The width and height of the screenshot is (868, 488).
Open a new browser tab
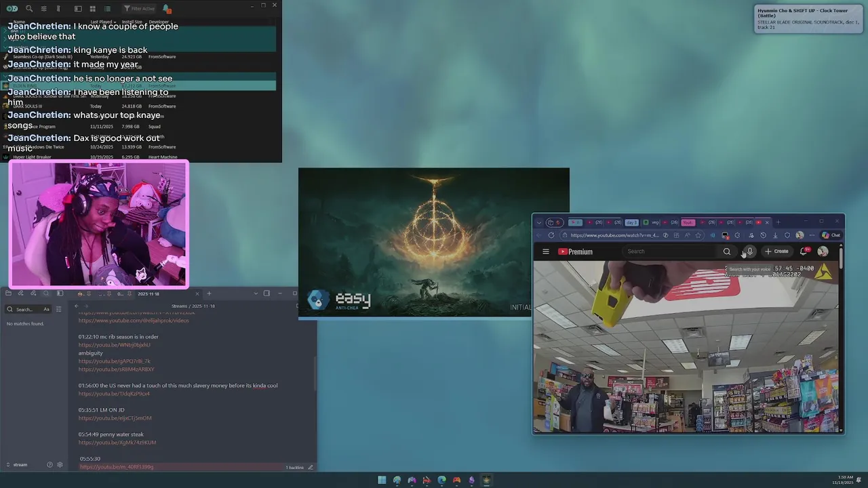pos(778,222)
